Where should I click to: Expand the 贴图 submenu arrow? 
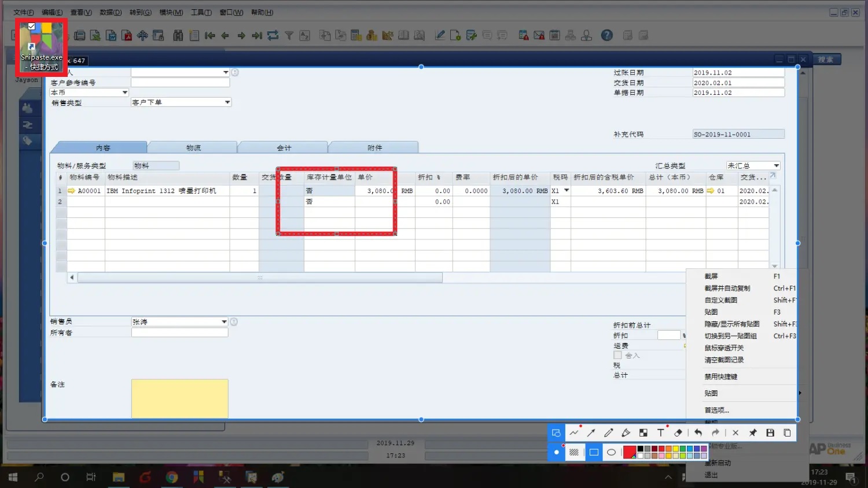800,393
